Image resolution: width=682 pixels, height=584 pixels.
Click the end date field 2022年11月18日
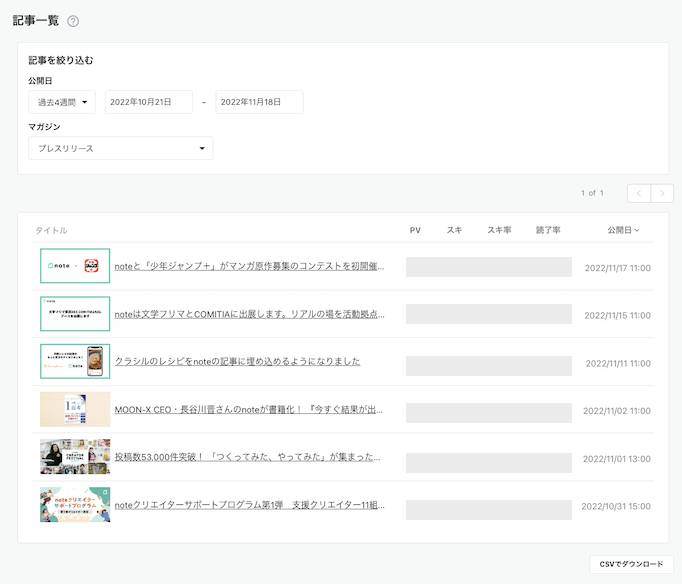coord(259,102)
